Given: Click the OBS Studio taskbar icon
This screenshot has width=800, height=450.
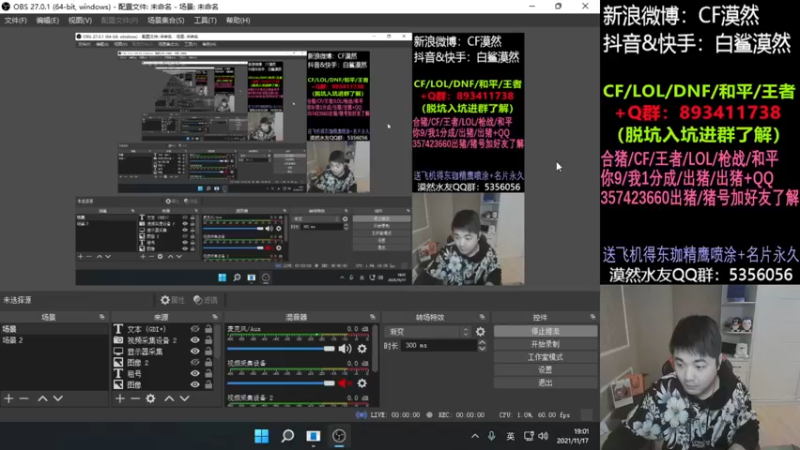Looking at the screenshot, I should 339,436.
